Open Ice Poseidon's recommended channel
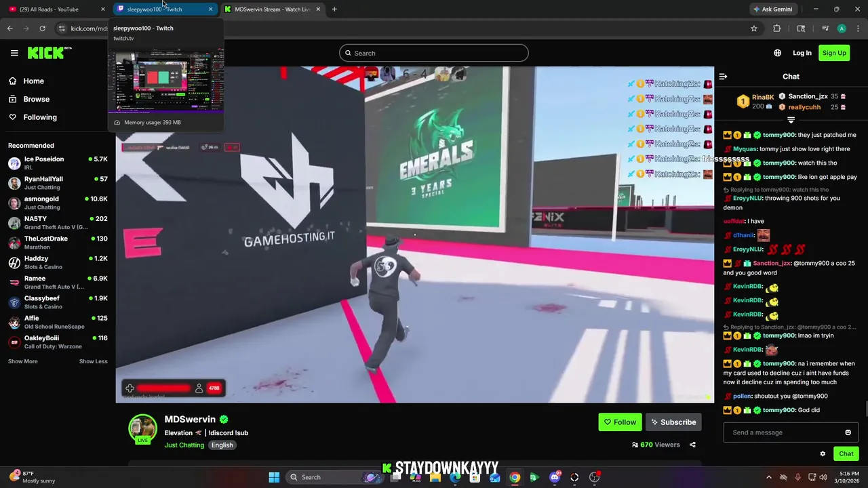Screen dimensions: 868x488 pos(58,163)
